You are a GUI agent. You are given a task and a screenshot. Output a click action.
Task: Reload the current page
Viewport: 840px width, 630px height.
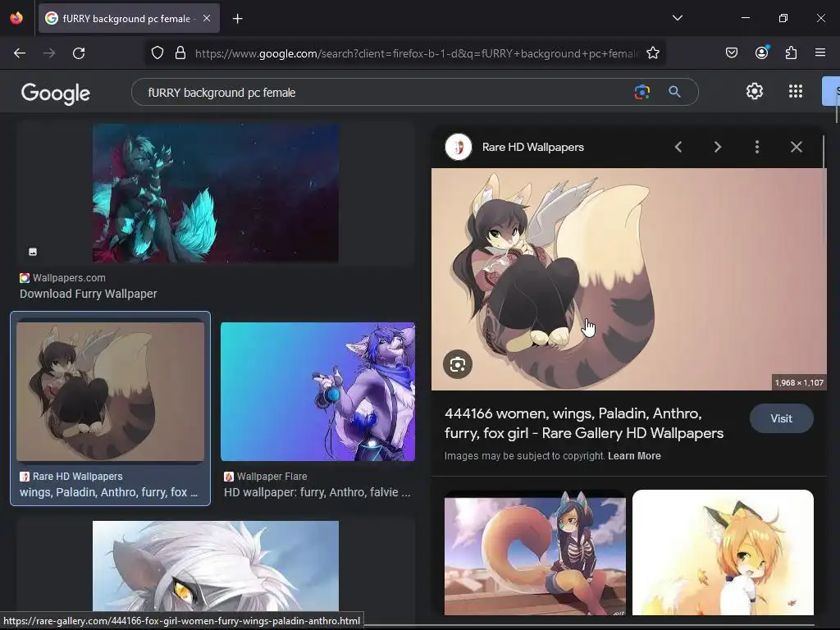[79, 53]
